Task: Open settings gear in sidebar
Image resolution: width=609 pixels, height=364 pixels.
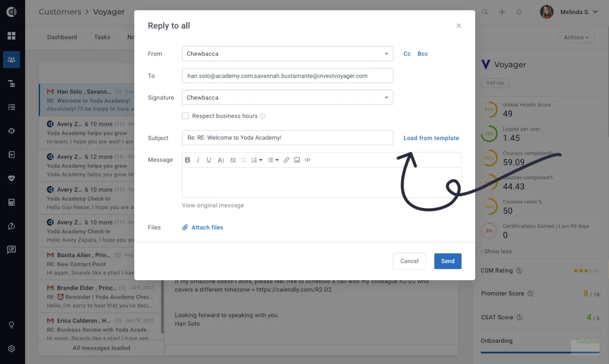Action: pyautogui.click(x=11, y=349)
